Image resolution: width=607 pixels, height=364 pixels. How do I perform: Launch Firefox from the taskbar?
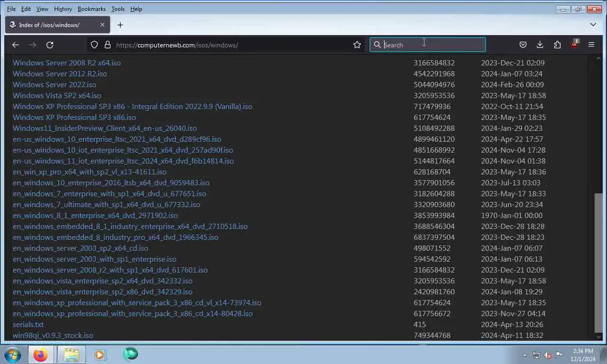coord(41,355)
